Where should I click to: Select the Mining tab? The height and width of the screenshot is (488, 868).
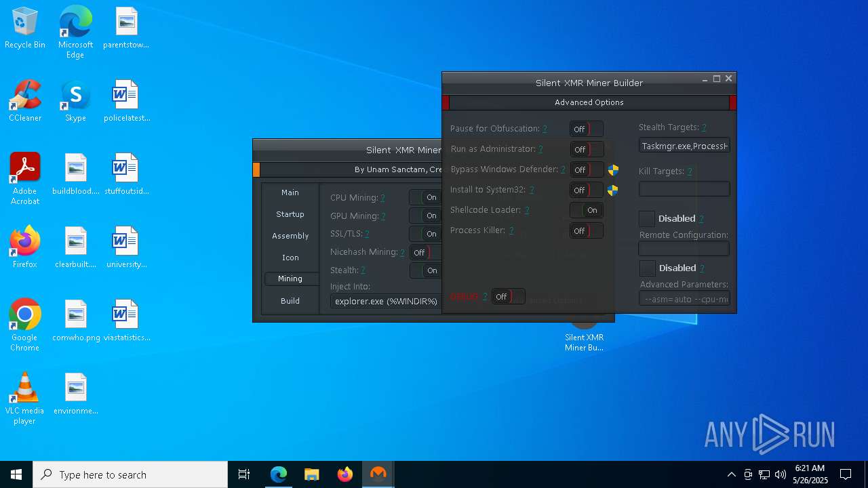[x=290, y=279]
